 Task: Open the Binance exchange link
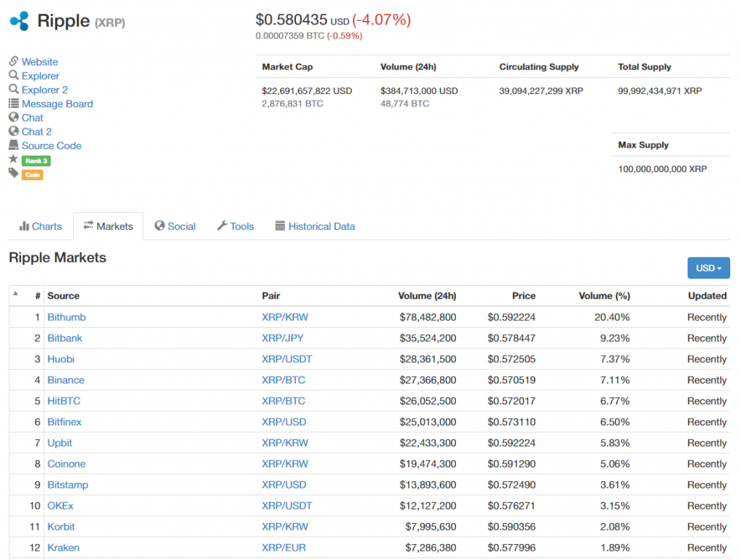click(66, 380)
